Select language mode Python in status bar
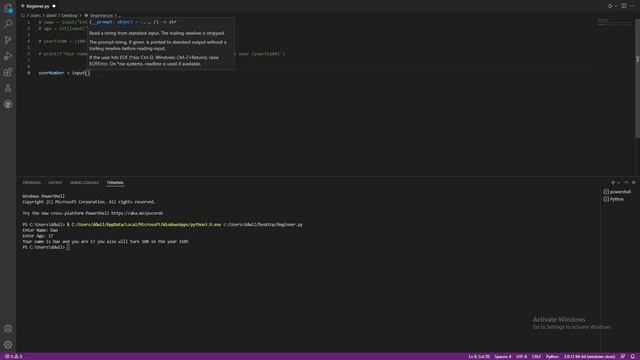This screenshot has height=360, width=640. click(552, 356)
